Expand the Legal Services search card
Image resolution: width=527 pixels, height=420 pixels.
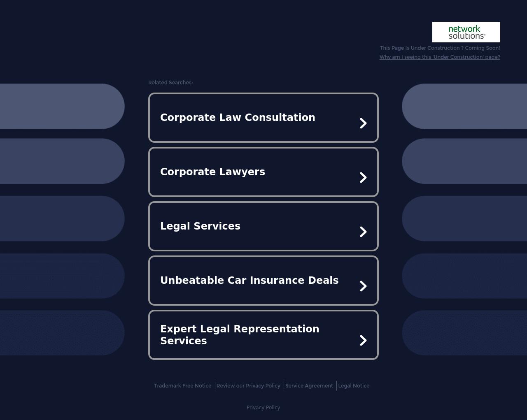263,226
